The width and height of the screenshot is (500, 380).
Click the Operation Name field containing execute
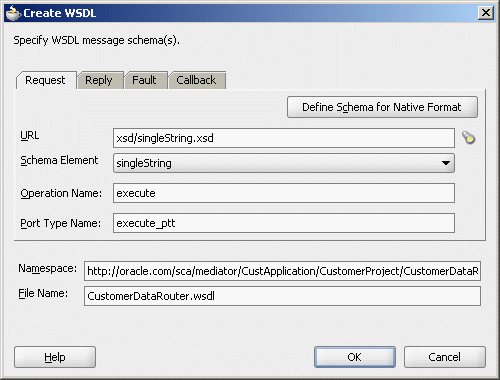click(x=284, y=193)
